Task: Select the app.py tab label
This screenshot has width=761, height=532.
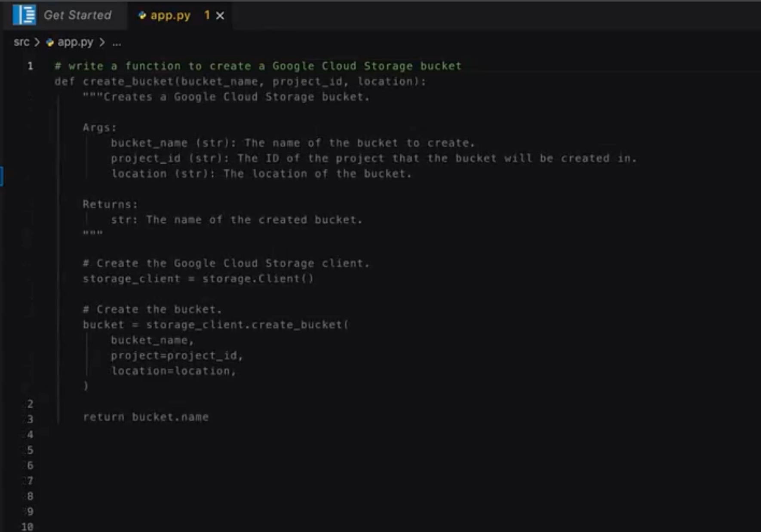Action: (170, 15)
